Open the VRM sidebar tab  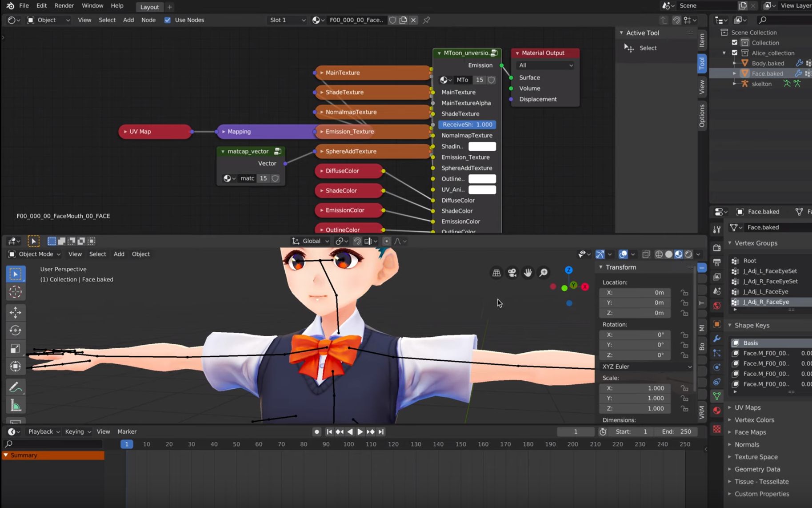(702, 412)
